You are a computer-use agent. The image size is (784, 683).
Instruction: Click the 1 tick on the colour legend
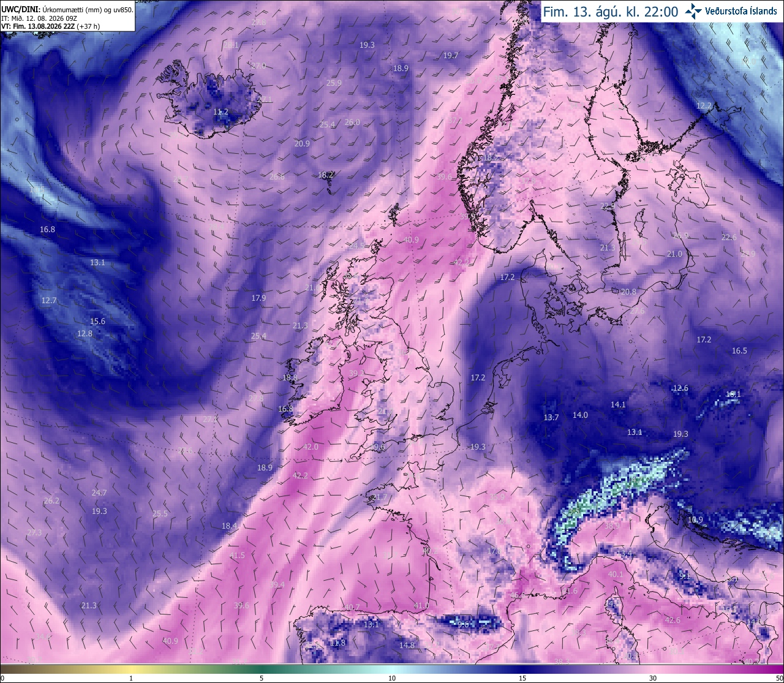coord(131,678)
